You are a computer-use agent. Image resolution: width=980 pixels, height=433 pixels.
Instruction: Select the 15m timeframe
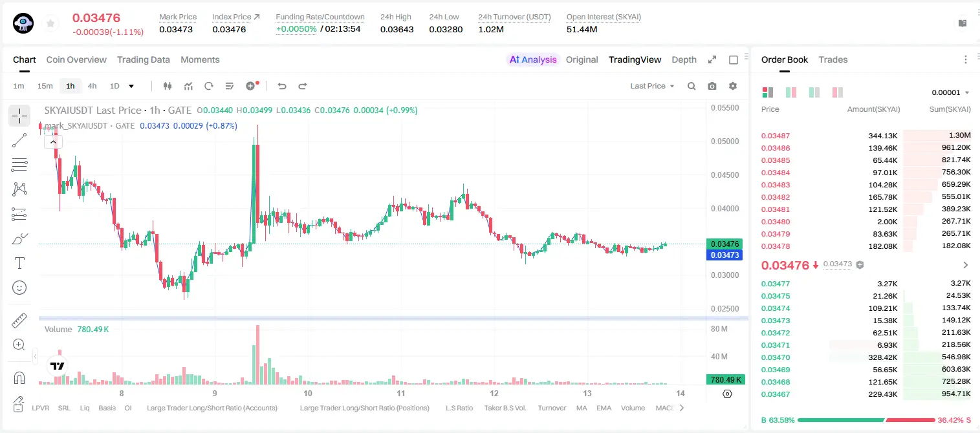pos(45,86)
